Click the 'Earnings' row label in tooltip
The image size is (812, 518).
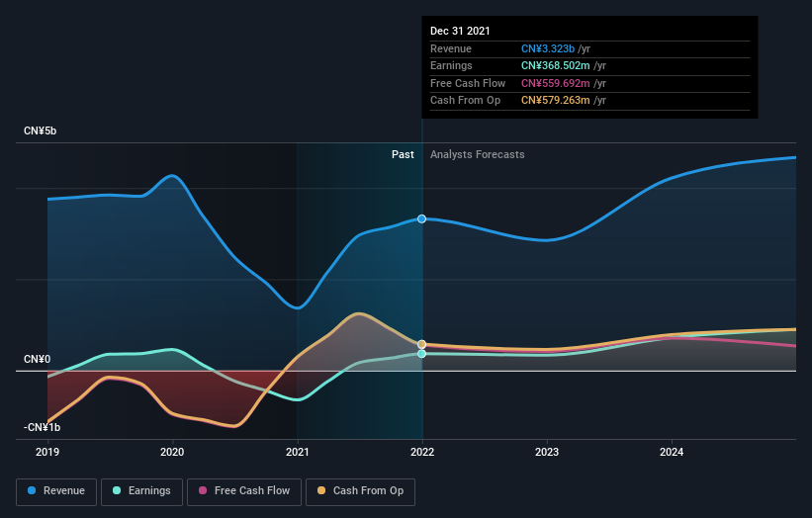tap(451, 65)
